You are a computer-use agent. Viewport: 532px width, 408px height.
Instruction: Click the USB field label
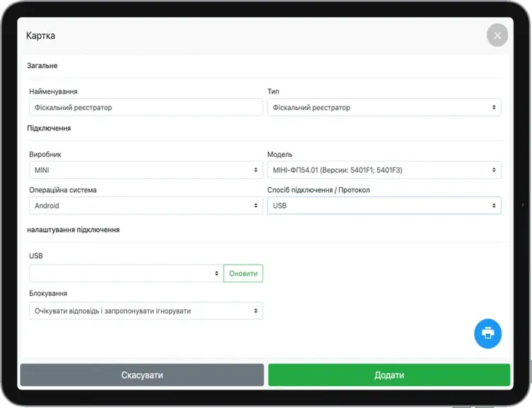pyautogui.click(x=36, y=255)
